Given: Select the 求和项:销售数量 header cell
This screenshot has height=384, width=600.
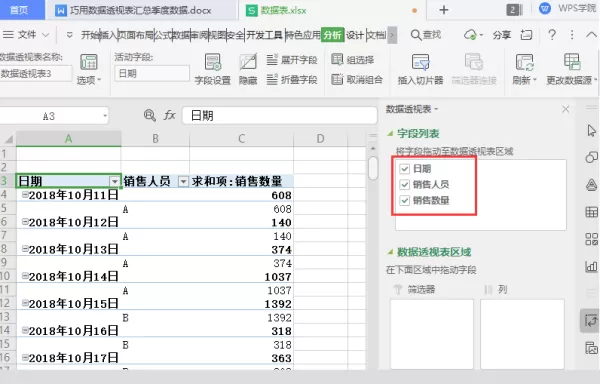Looking at the screenshot, I should (x=242, y=181).
